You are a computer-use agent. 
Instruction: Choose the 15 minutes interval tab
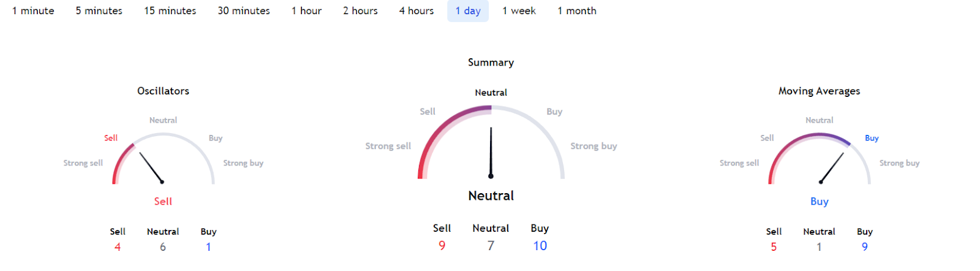point(170,11)
